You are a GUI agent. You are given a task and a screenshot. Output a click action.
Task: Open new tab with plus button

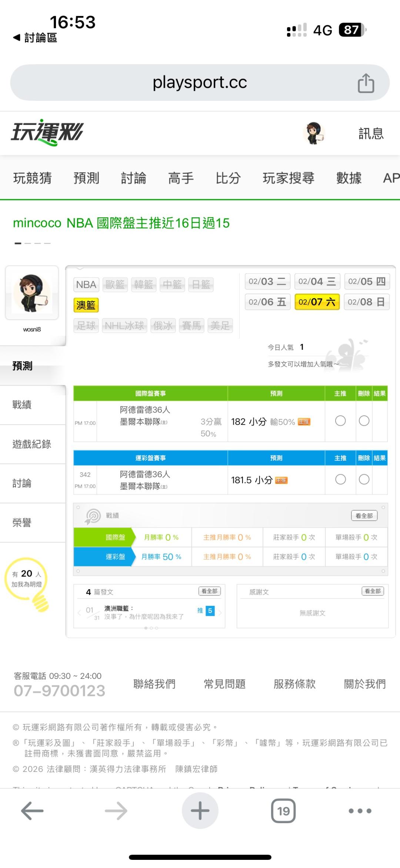coord(200,811)
